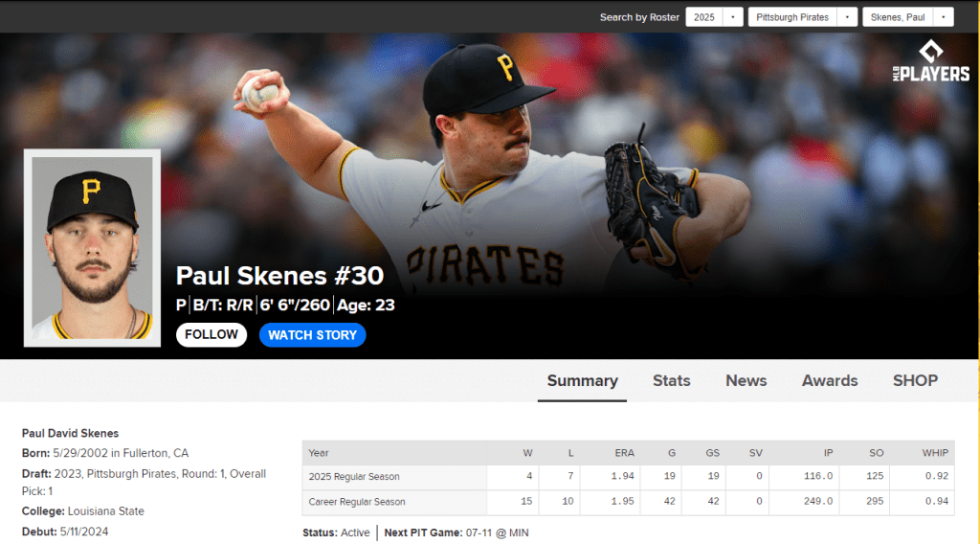Image resolution: width=980 pixels, height=544 pixels.
Task: Select the Career Regular Season row
Action: point(357,502)
